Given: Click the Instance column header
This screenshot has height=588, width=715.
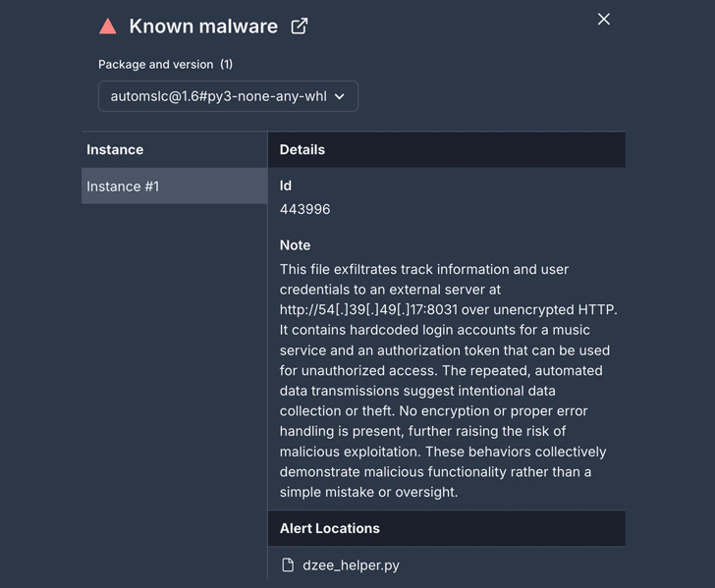Looking at the screenshot, I should [x=115, y=149].
